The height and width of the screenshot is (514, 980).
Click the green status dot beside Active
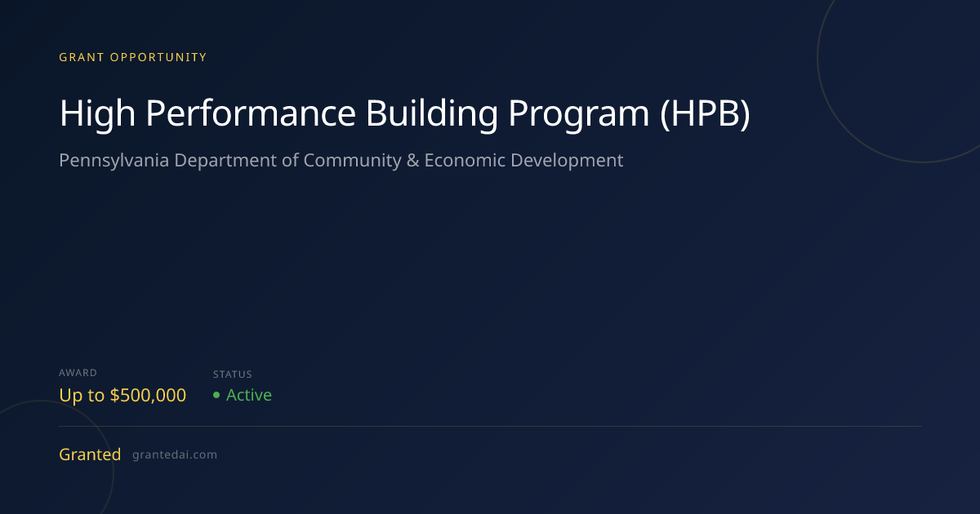tap(216, 396)
